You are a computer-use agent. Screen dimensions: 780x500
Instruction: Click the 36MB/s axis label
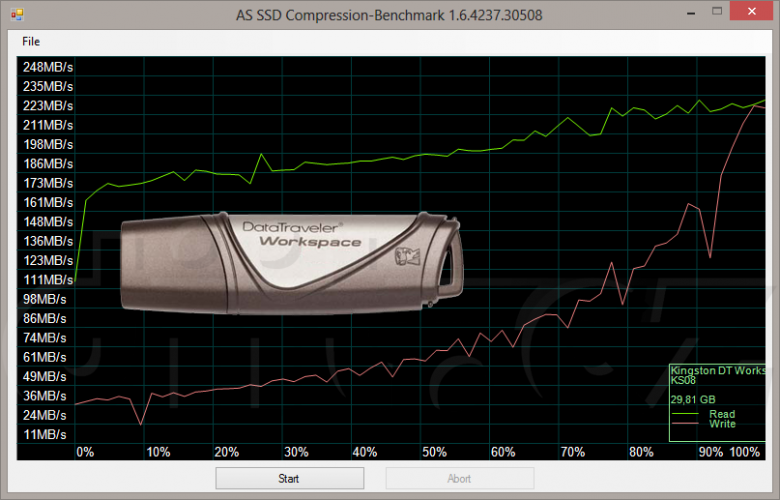[x=44, y=396]
